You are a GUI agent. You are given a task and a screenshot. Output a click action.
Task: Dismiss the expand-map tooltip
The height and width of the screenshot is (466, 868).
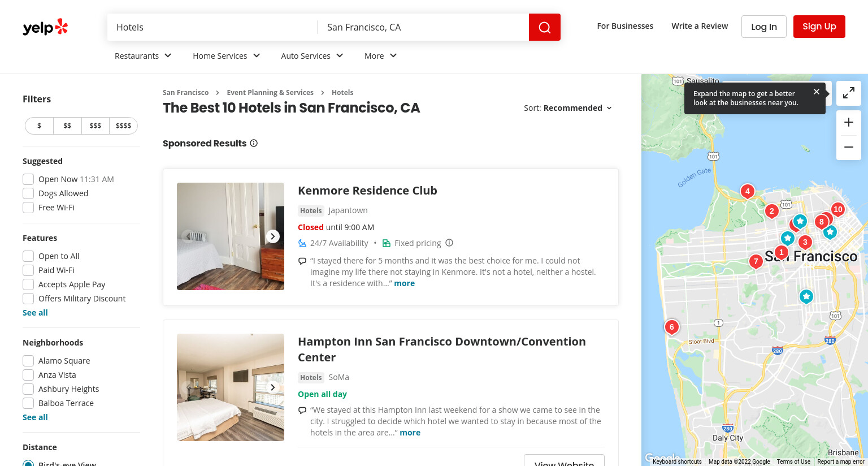816,92
